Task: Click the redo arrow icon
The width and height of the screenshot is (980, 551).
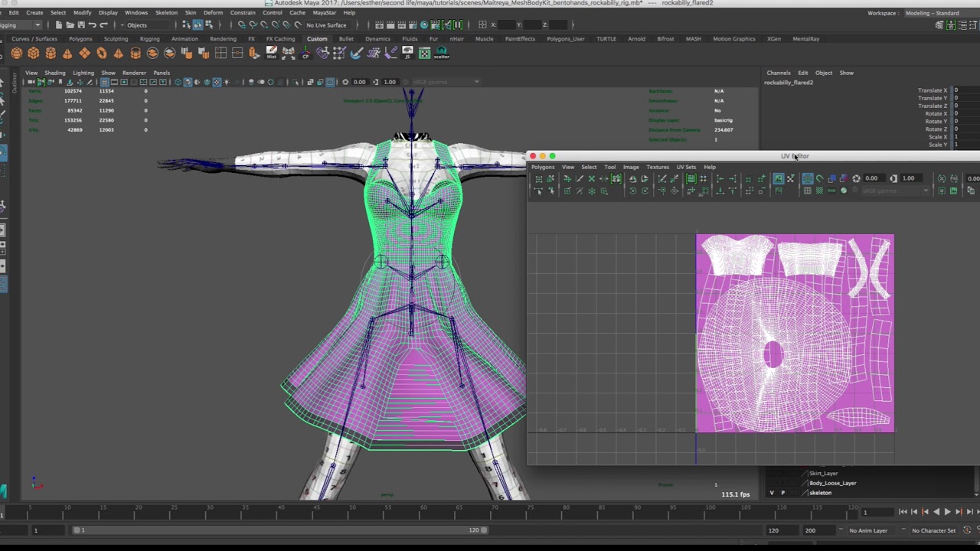Action: tap(103, 24)
